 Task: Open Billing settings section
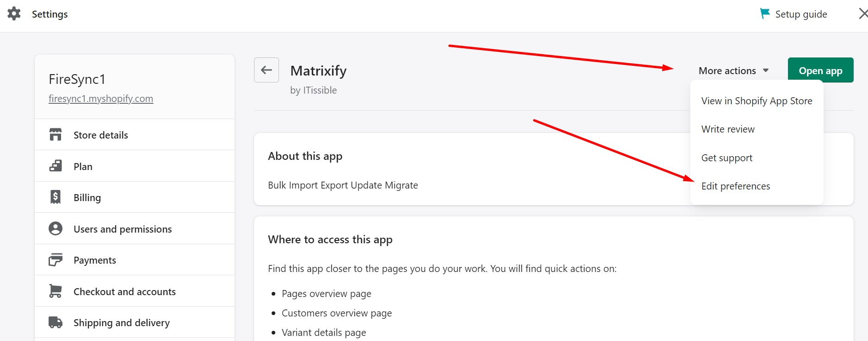click(135, 197)
